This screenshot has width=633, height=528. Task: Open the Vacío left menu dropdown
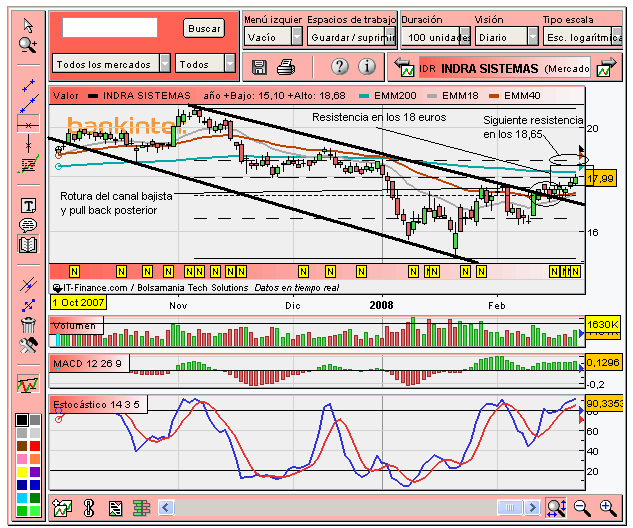273,37
